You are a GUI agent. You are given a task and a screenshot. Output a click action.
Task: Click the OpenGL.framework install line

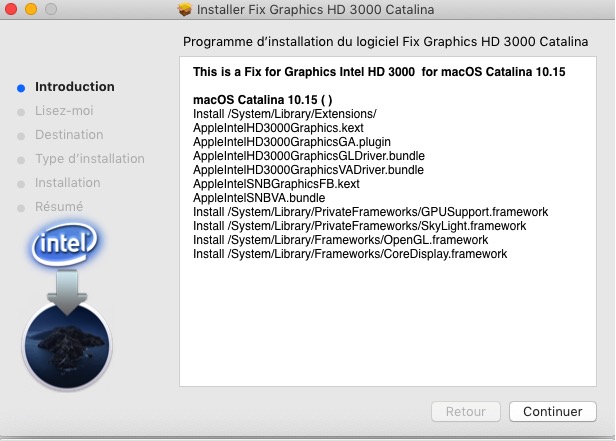(340, 240)
